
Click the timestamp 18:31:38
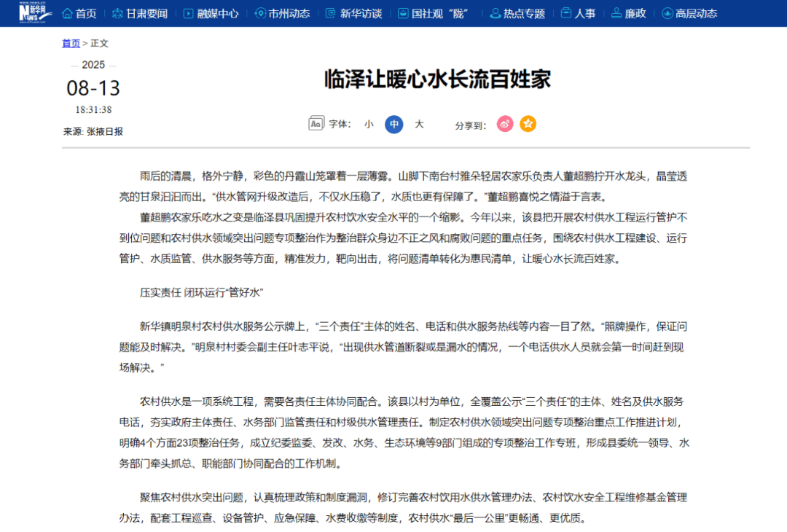(93, 109)
